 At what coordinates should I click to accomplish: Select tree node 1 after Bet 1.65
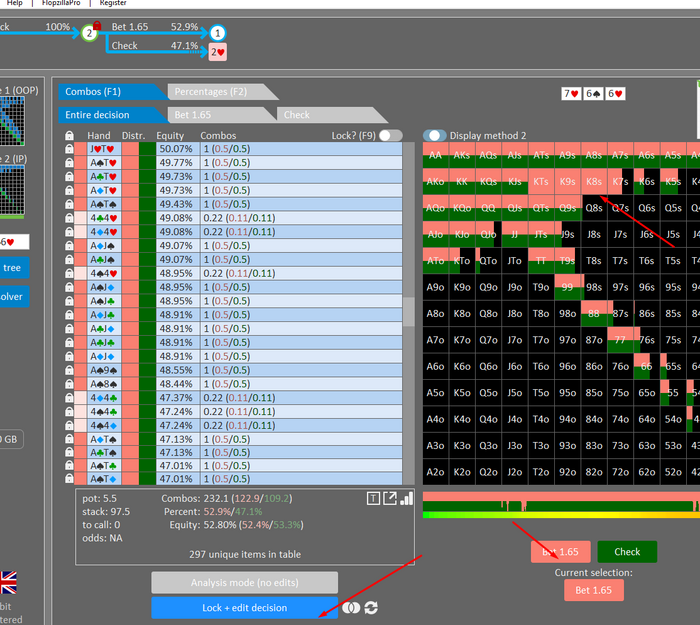[x=217, y=32]
